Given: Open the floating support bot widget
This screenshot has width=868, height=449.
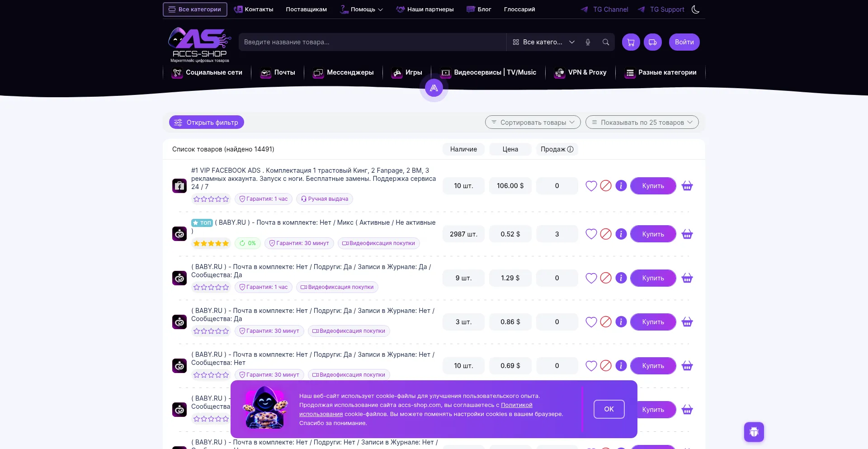Looking at the screenshot, I should (x=754, y=432).
